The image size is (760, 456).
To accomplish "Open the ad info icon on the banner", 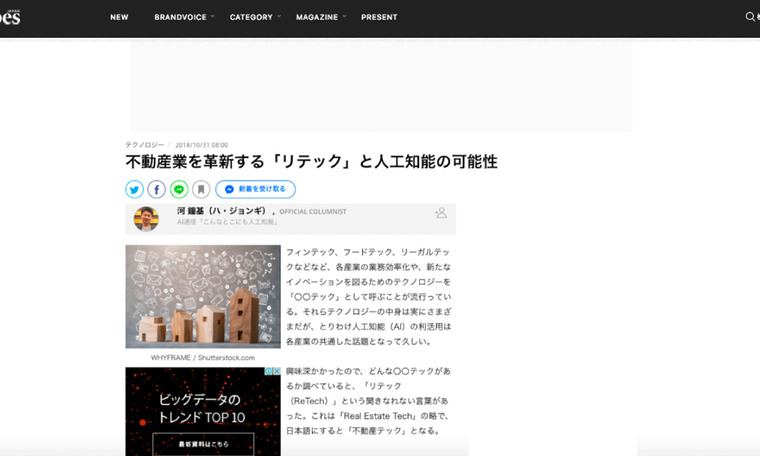I will (266, 372).
